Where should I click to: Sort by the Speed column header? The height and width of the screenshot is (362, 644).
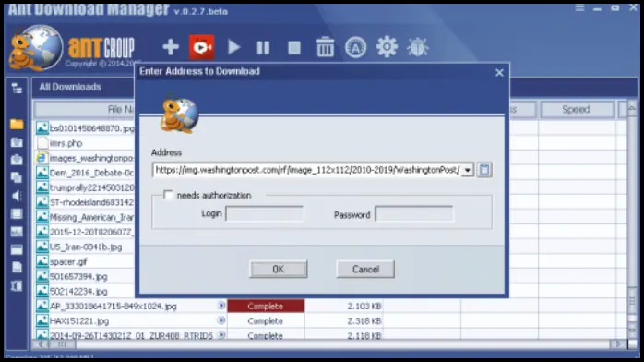(576, 109)
